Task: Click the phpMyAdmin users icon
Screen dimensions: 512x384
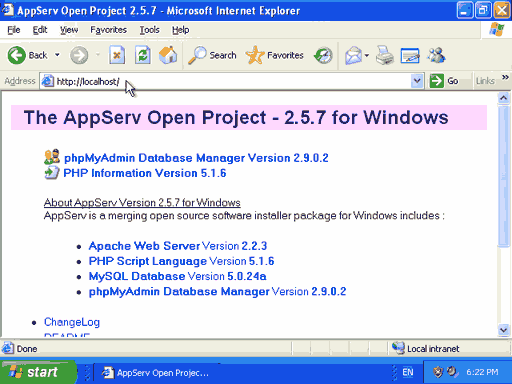Action: coord(52,157)
